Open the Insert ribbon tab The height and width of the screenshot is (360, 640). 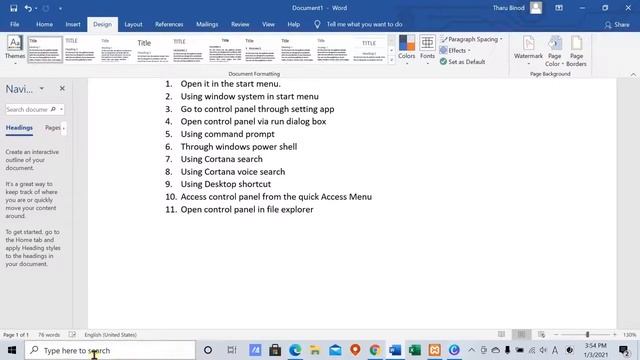(73, 24)
